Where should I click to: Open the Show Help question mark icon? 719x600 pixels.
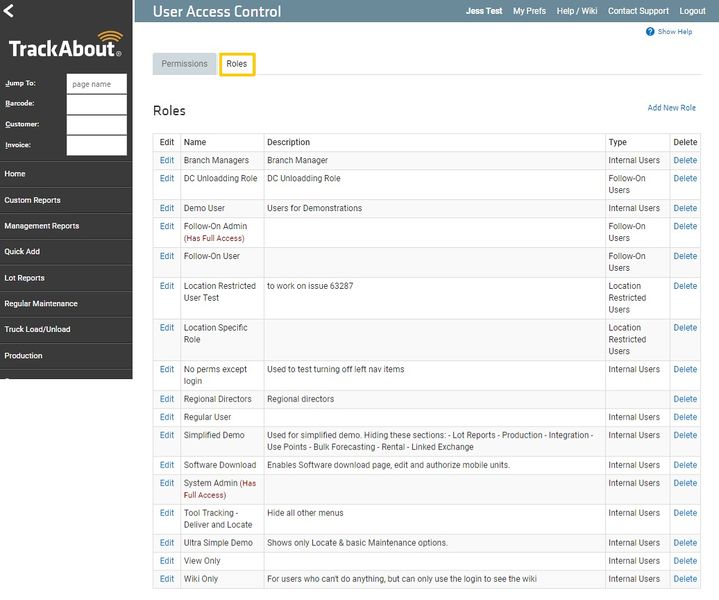pos(650,32)
